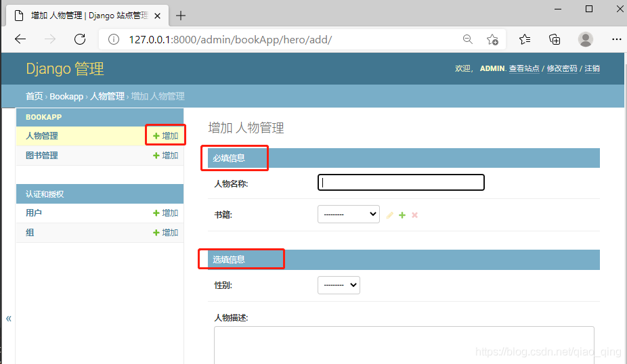Go to Bookapp in the breadcrumb
The image size is (627, 364).
point(66,96)
